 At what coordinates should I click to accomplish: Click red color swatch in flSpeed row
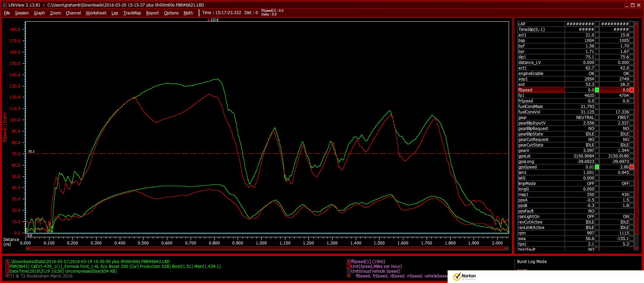[x=632, y=90]
